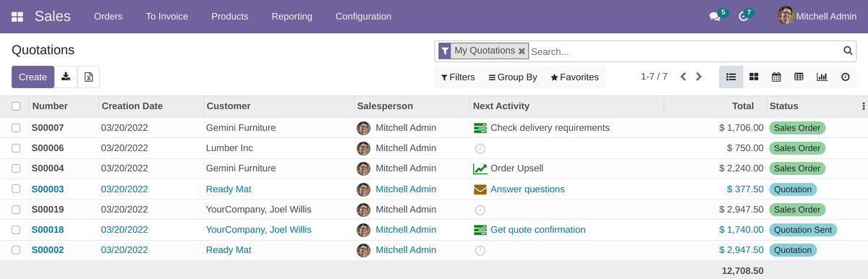Switch to list view

731,77
